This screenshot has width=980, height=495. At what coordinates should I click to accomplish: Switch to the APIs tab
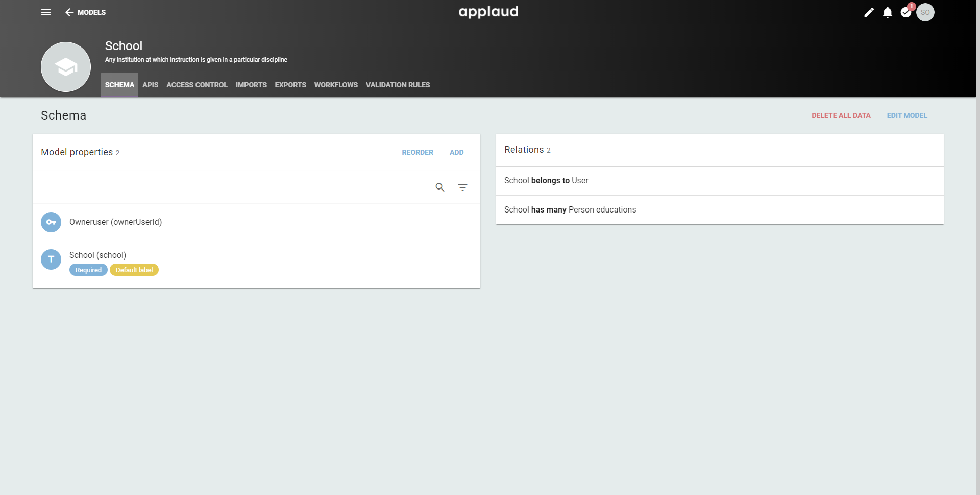[150, 85]
